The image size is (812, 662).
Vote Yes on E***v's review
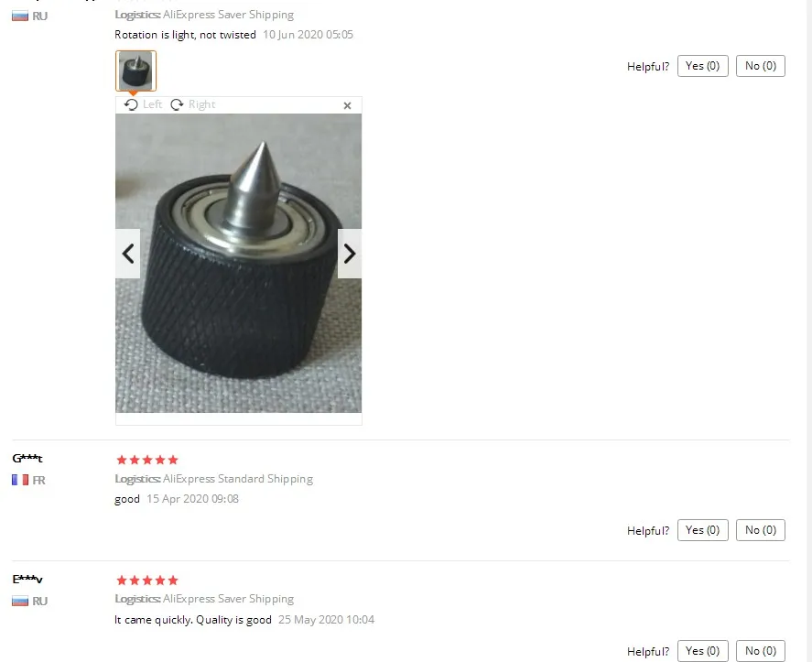click(x=703, y=651)
